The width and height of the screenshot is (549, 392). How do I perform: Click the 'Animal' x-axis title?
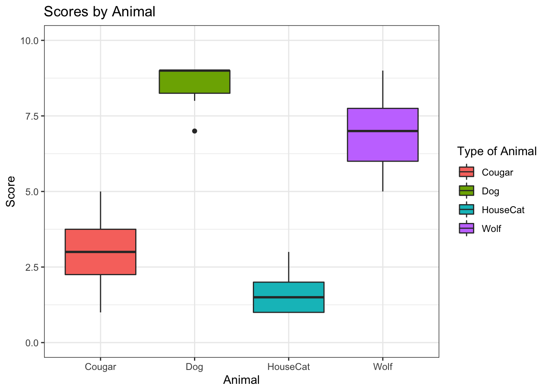point(241,380)
